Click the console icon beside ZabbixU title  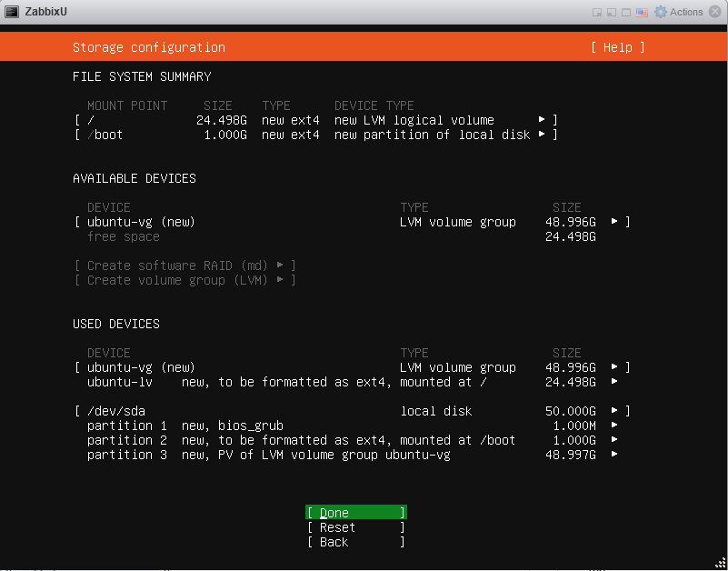coord(11,12)
